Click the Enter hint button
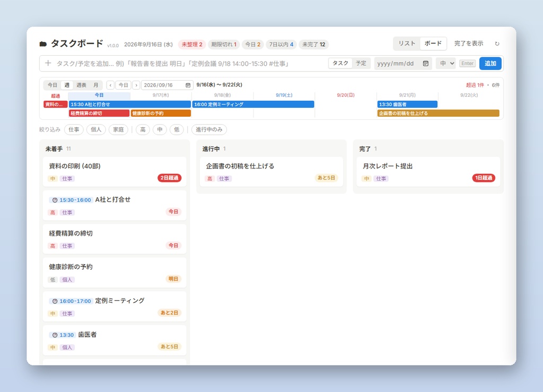543x392 pixels. (467, 63)
